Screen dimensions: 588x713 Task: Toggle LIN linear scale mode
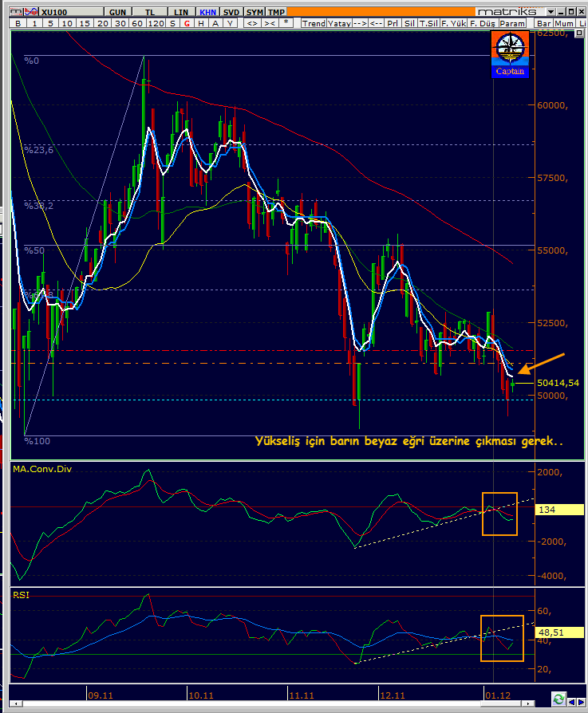click(181, 12)
